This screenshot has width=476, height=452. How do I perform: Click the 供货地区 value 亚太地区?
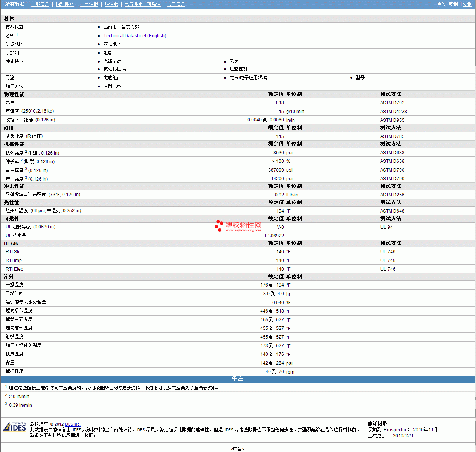[x=112, y=44]
